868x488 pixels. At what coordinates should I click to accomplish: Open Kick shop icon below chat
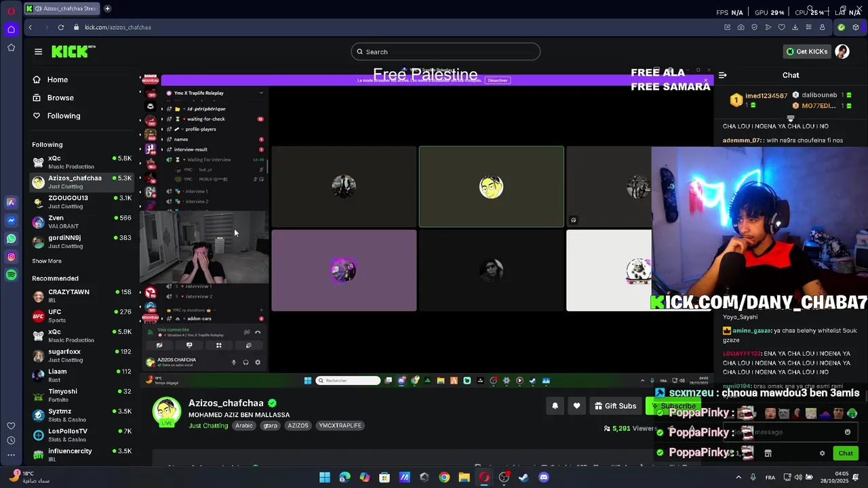768,453
